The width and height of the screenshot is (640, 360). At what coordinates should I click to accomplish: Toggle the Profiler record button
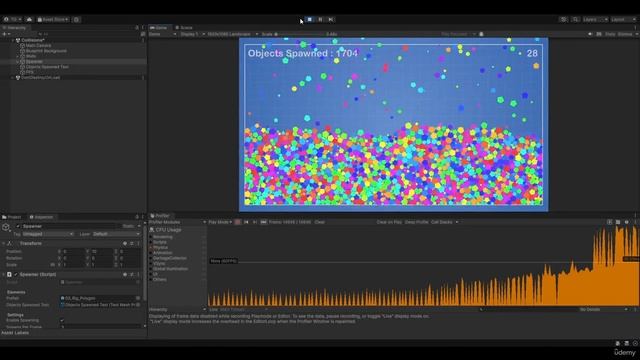tap(238, 222)
